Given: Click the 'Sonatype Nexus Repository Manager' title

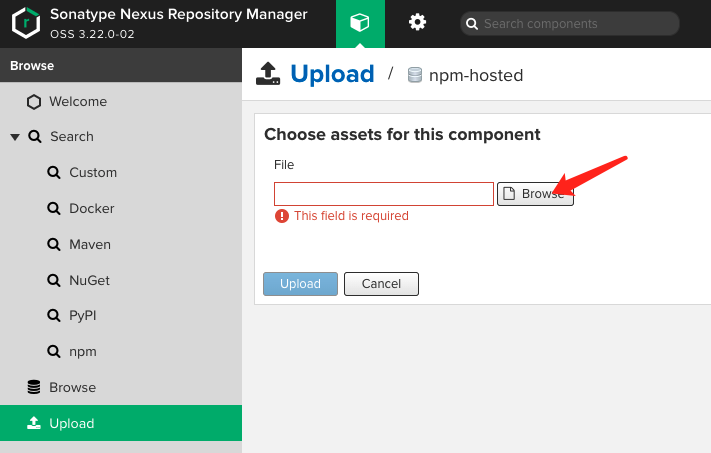Looking at the screenshot, I should [179, 14].
